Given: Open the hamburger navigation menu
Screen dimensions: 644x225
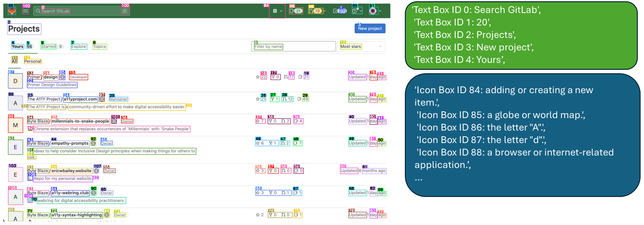Looking at the screenshot, I should click(26, 11).
